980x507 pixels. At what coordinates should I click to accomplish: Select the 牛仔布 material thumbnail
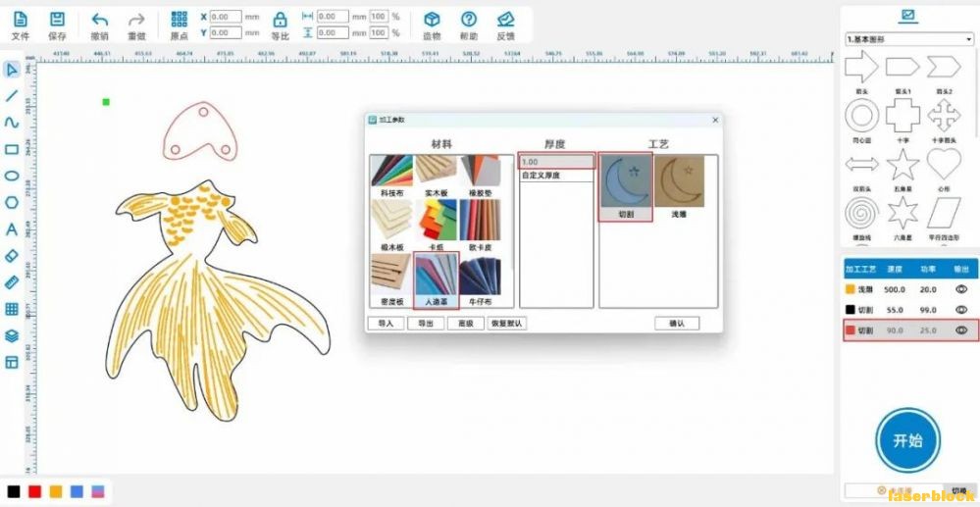tap(480, 282)
